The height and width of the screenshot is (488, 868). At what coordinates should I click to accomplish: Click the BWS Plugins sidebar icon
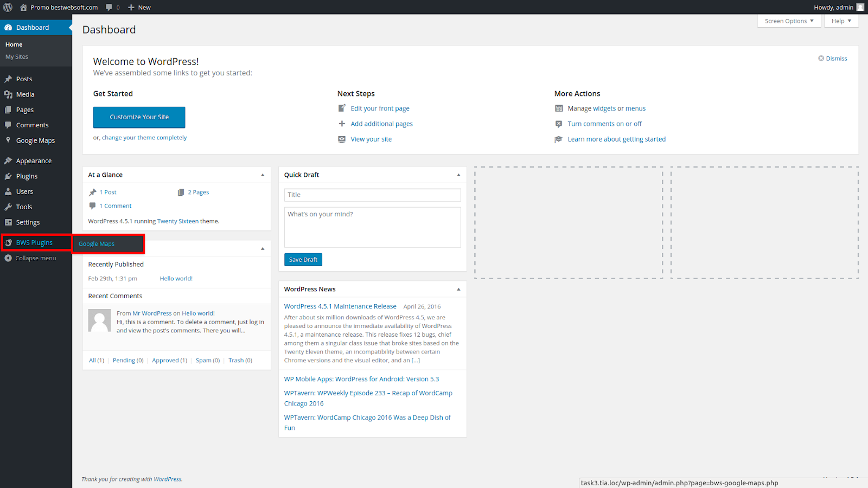(x=8, y=243)
